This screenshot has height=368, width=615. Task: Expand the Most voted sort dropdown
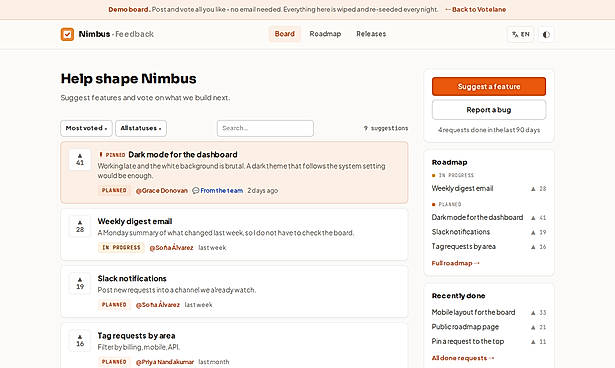tap(86, 128)
